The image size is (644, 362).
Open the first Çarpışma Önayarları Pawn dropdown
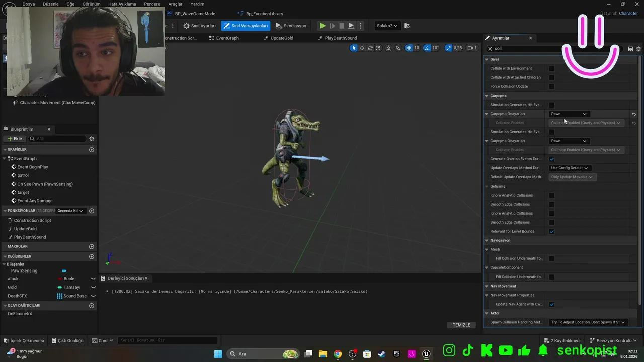point(569,114)
